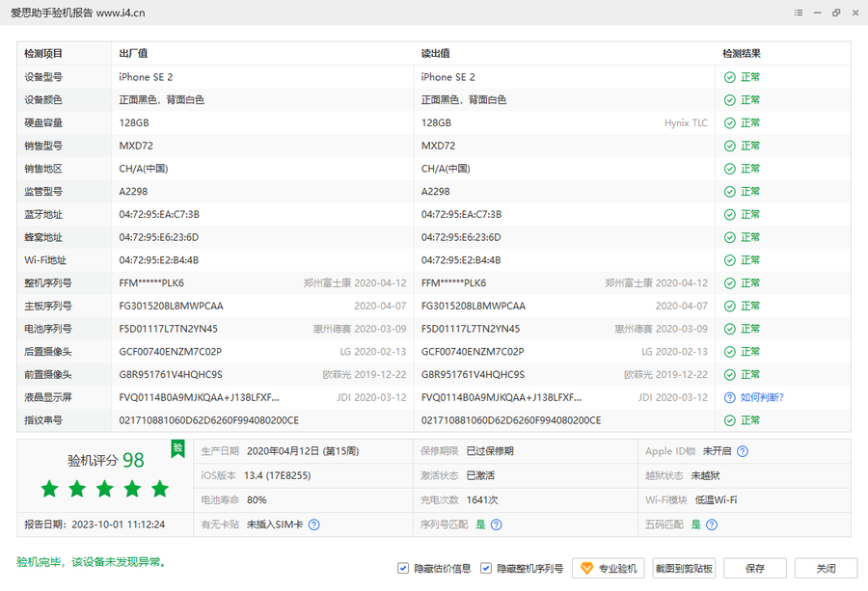Click question icon in 液晶显示屏 row
Image resolution: width=868 pixels, height=591 pixels.
730,397
